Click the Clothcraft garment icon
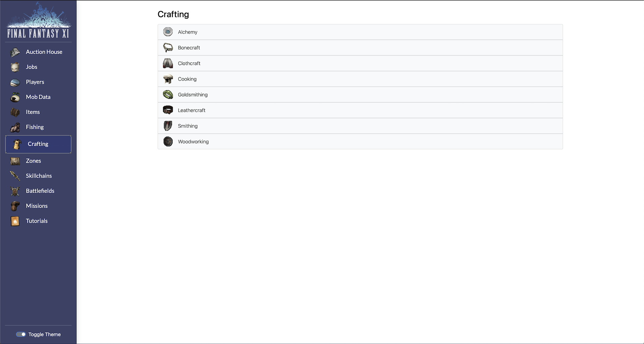This screenshot has height=344, width=644. [168, 63]
